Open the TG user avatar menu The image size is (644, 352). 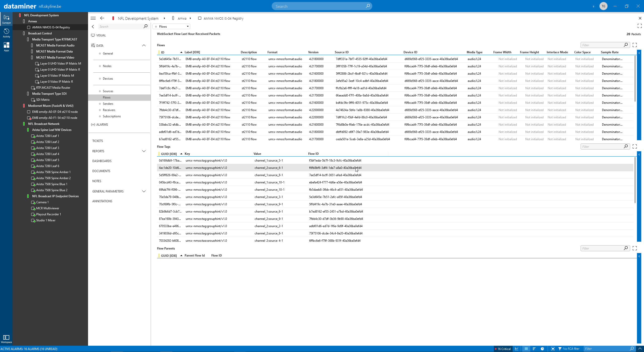tap(603, 6)
